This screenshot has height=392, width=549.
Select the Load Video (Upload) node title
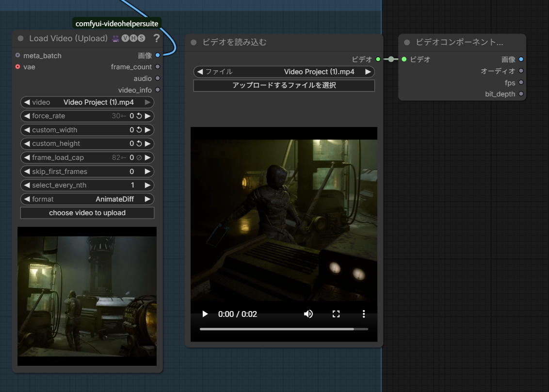pyautogui.click(x=68, y=38)
